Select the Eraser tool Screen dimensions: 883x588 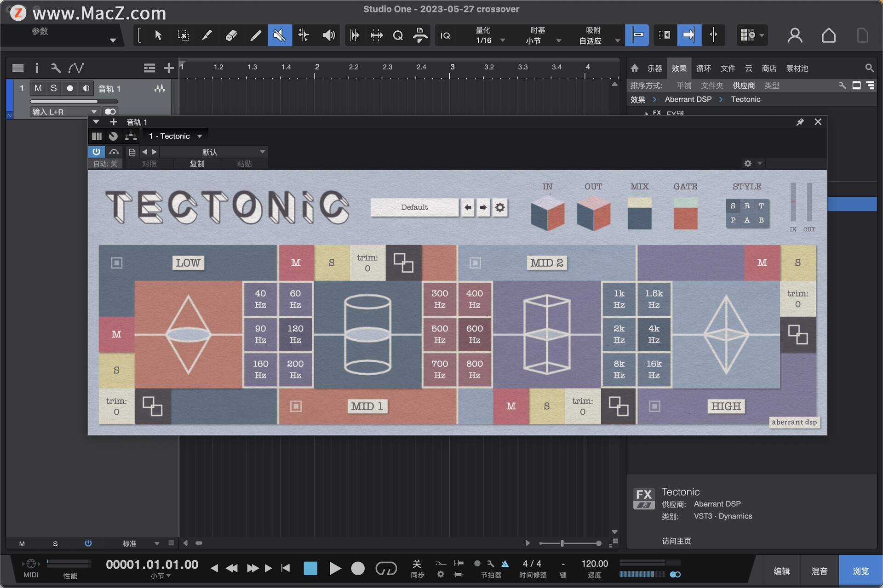click(231, 35)
